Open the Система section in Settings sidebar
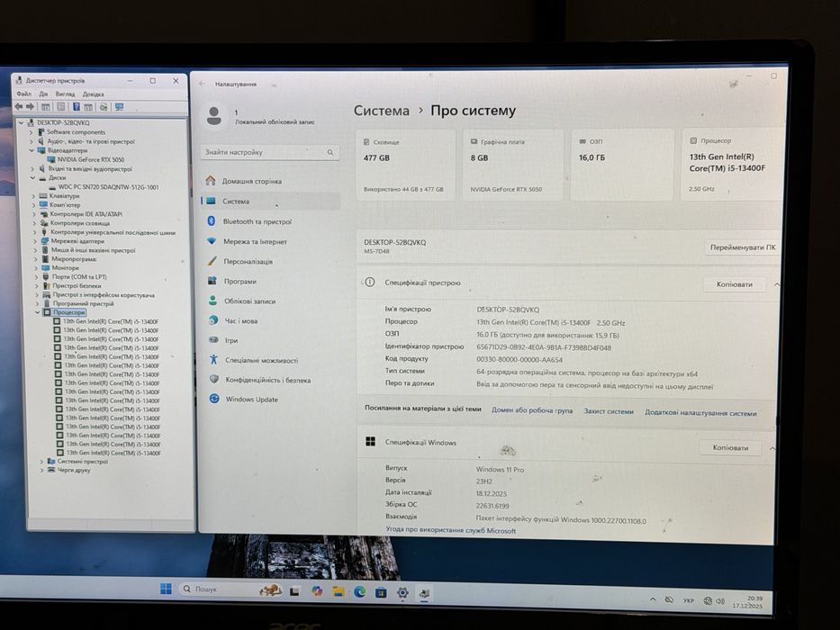Image resolution: width=840 pixels, height=630 pixels. coord(270,202)
